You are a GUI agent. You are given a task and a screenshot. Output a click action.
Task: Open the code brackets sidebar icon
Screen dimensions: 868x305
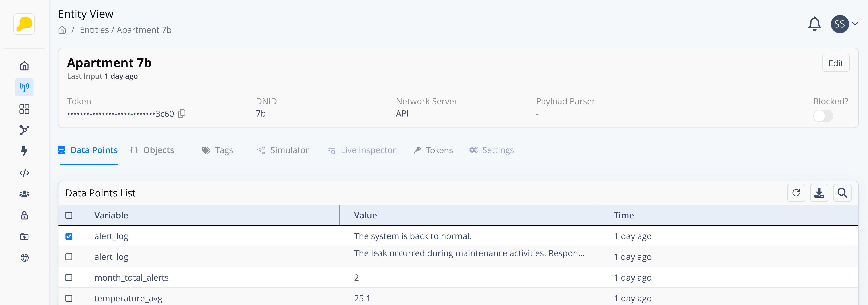(24, 173)
